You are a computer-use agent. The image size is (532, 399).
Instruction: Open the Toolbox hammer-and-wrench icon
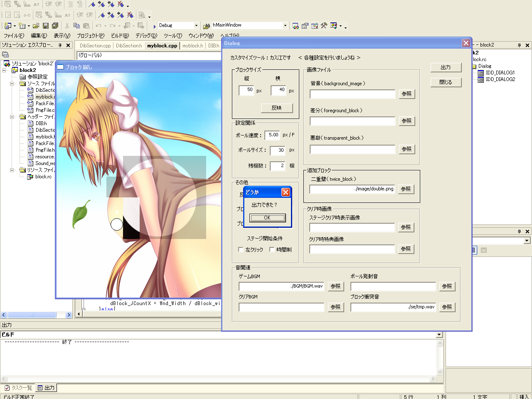pyautogui.click(x=324, y=26)
